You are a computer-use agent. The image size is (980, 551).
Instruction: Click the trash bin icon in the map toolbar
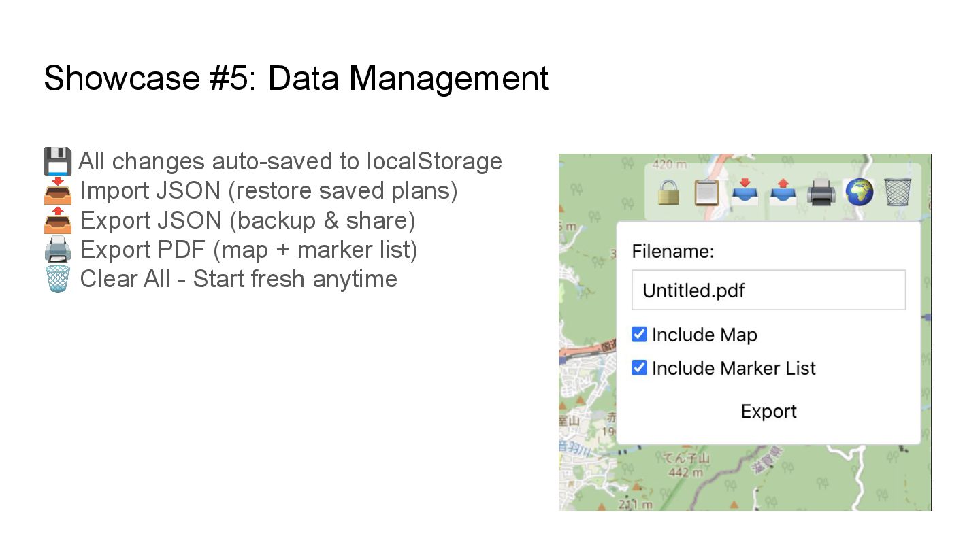(898, 193)
